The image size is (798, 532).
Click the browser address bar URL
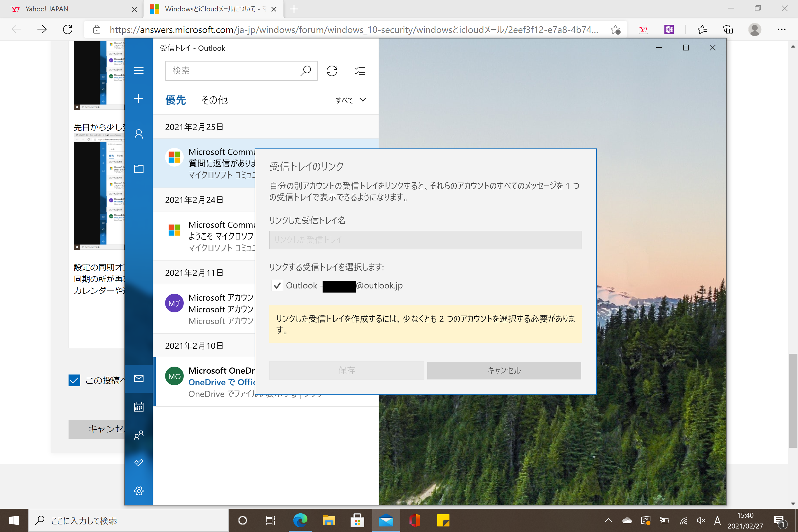coord(354,30)
